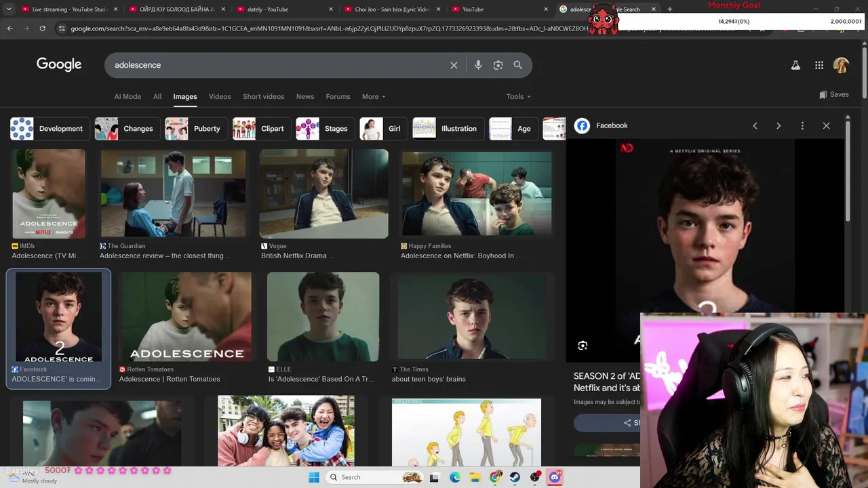Open the Google apps grid
This screenshot has width=868, height=488.
click(819, 65)
